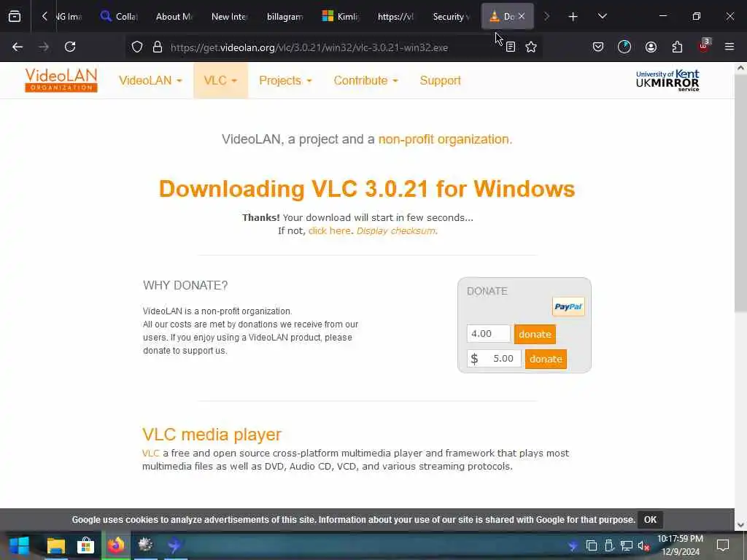Open the notification center icon

coord(723,545)
